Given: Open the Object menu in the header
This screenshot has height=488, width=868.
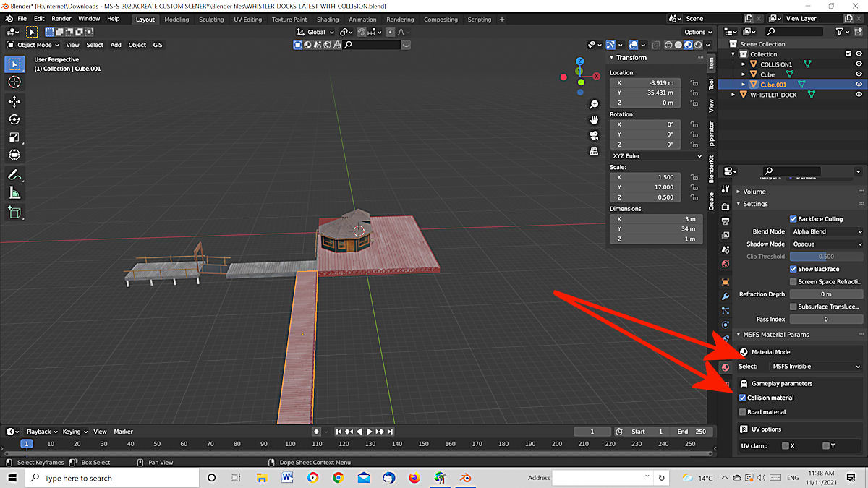Looking at the screenshot, I should 137,44.
